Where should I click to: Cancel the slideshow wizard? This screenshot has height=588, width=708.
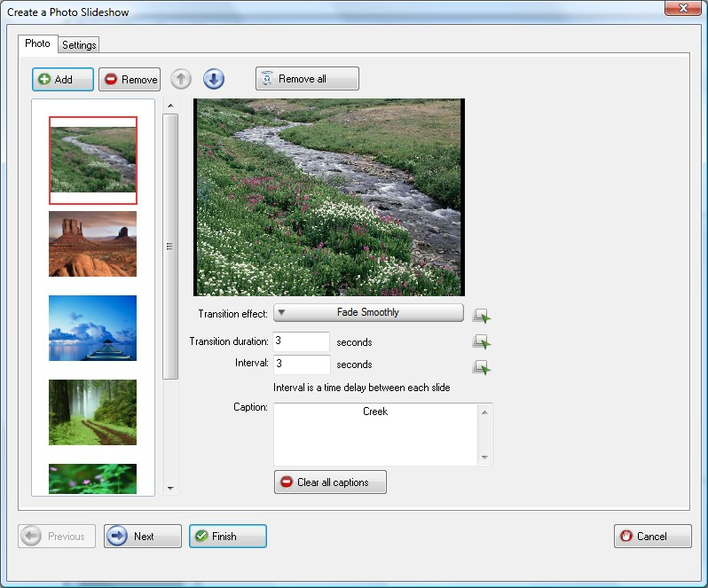(x=652, y=536)
